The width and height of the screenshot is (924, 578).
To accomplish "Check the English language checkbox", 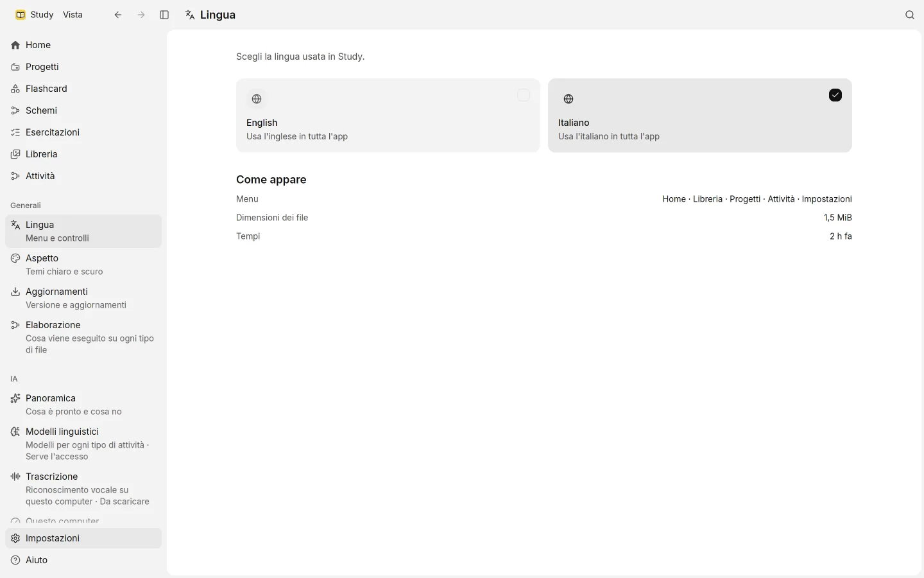I will (524, 95).
